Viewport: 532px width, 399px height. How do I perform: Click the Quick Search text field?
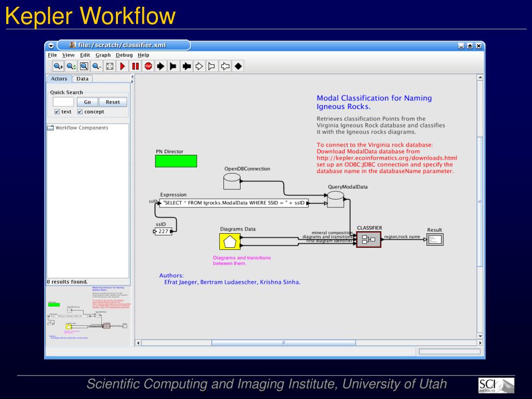(63, 102)
